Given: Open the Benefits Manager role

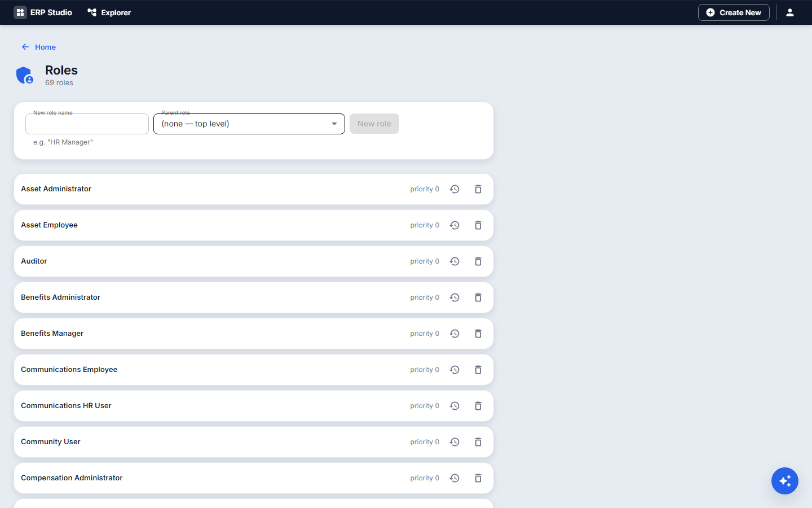Looking at the screenshot, I should [254, 334].
